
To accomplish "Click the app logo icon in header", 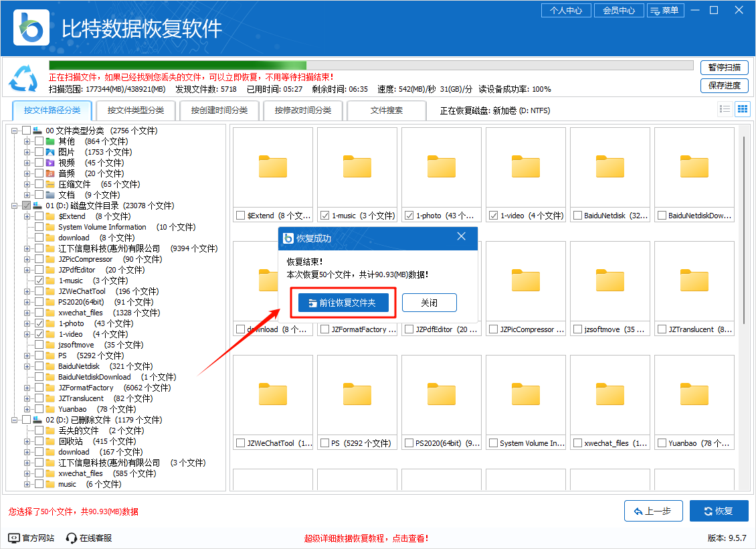I will (x=31, y=28).
